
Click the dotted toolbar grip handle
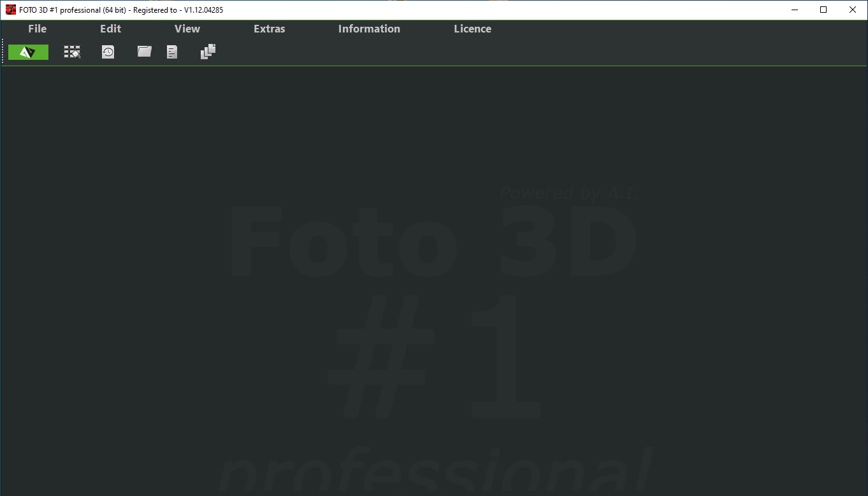pos(3,52)
